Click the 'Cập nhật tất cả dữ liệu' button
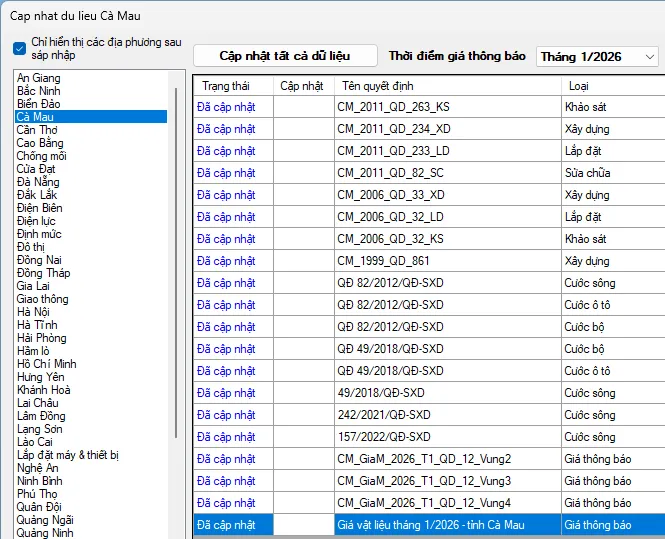665x539 pixels. 285,56
